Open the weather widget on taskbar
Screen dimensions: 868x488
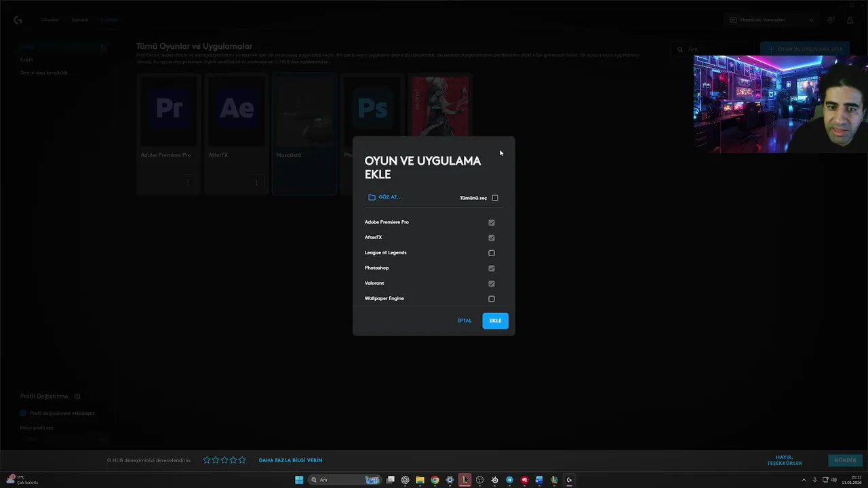tap(22, 480)
